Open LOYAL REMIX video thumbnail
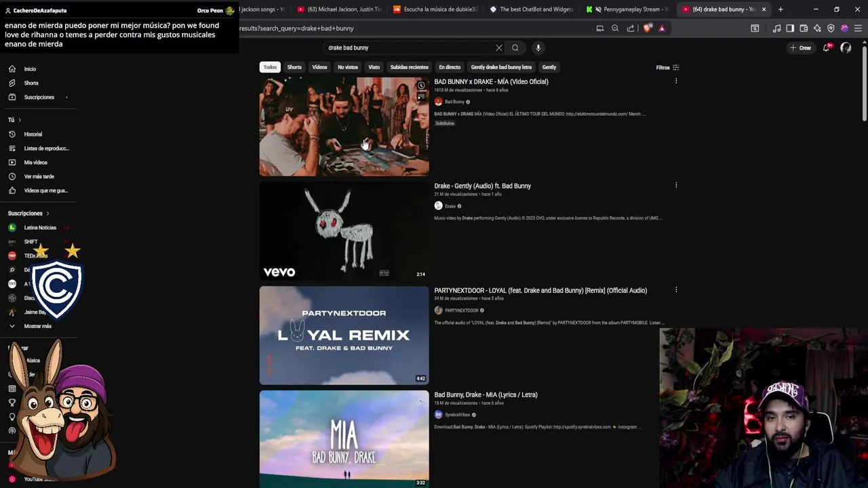Screen dimensions: 868x488 pyautogui.click(x=344, y=335)
